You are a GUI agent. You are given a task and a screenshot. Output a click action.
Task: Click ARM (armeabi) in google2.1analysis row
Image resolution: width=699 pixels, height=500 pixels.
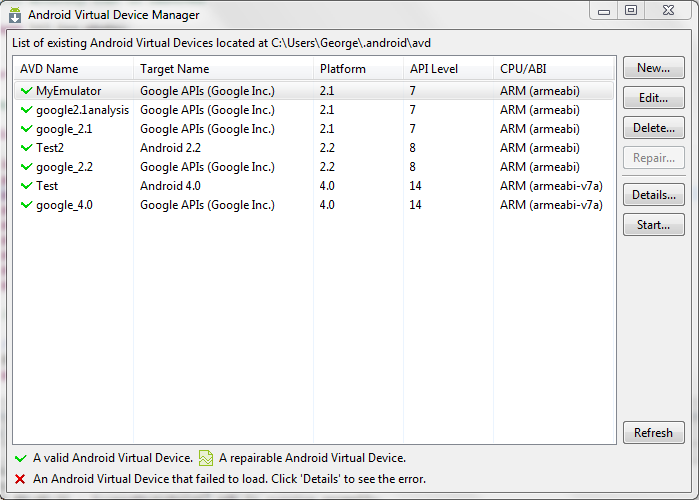click(540, 110)
